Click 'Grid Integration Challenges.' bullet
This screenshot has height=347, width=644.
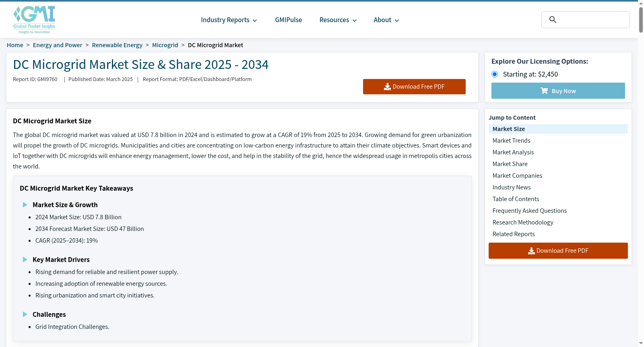point(72,327)
